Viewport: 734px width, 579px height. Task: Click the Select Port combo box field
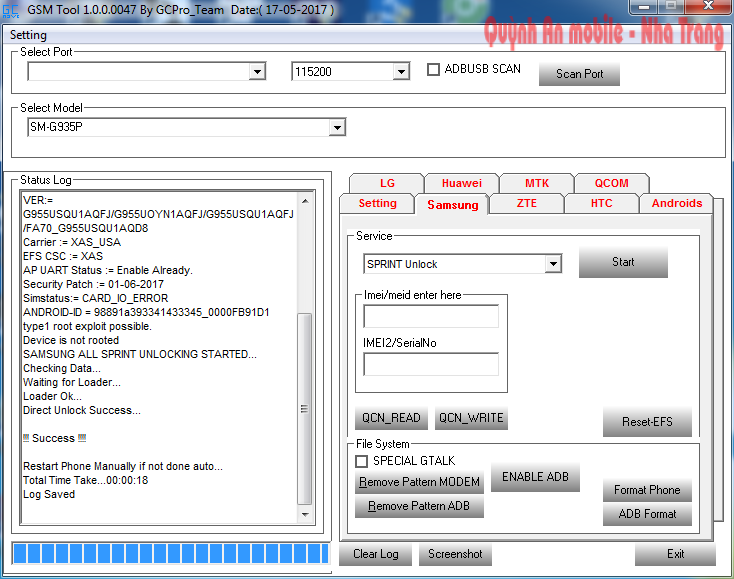pyautogui.click(x=147, y=72)
